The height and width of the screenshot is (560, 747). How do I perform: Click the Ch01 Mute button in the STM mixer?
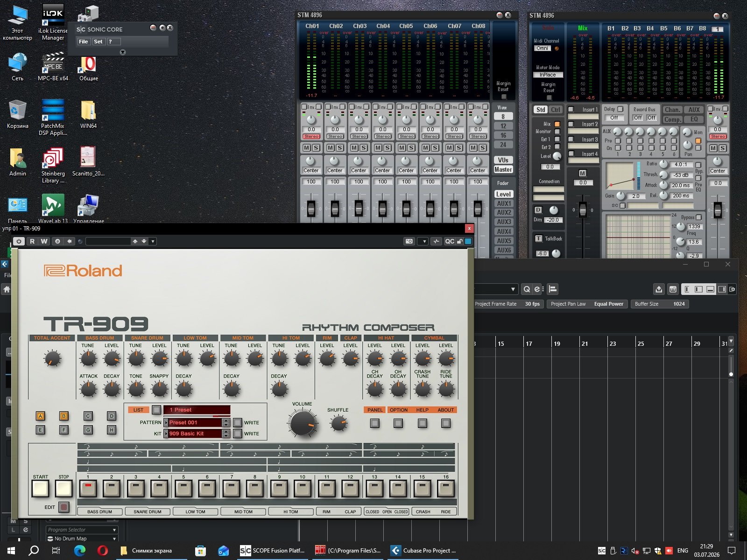click(306, 148)
